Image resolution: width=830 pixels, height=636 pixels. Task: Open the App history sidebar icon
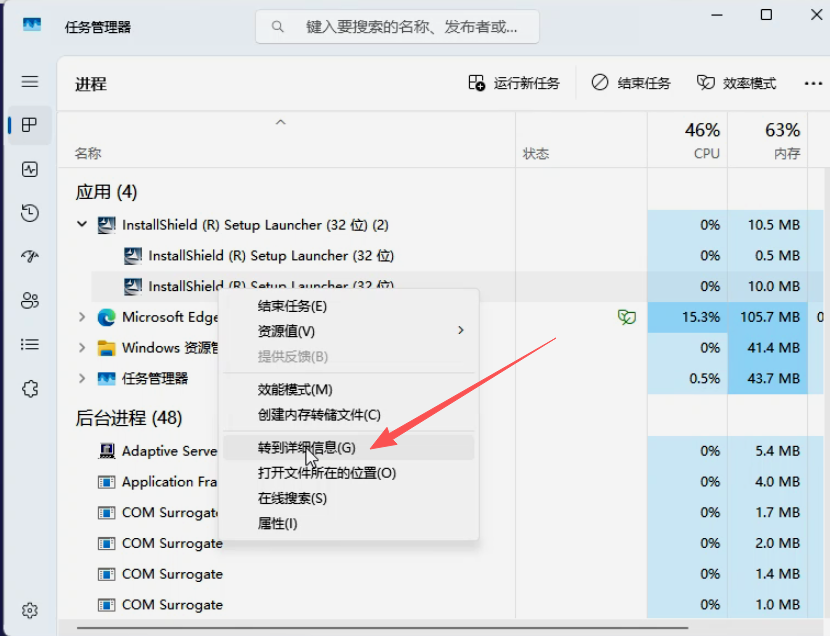point(30,213)
